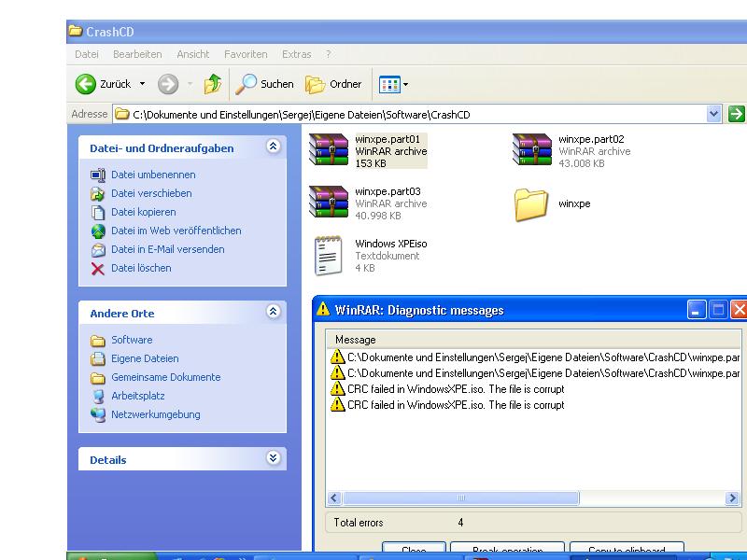
Task: Click the copy file icon
Action: tap(98, 213)
